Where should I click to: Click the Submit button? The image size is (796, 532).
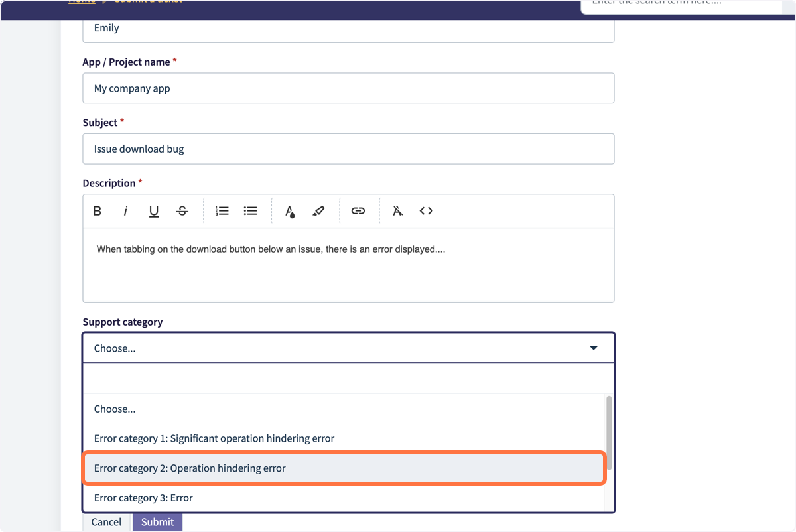157,522
